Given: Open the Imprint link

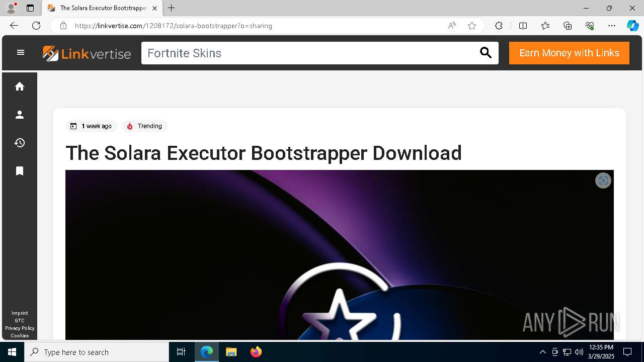Looking at the screenshot, I should [20, 313].
